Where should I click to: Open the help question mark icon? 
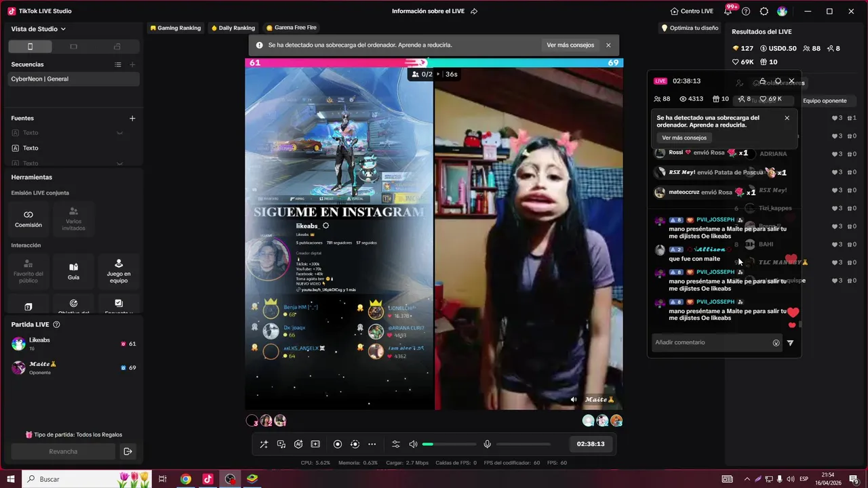coord(746,12)
